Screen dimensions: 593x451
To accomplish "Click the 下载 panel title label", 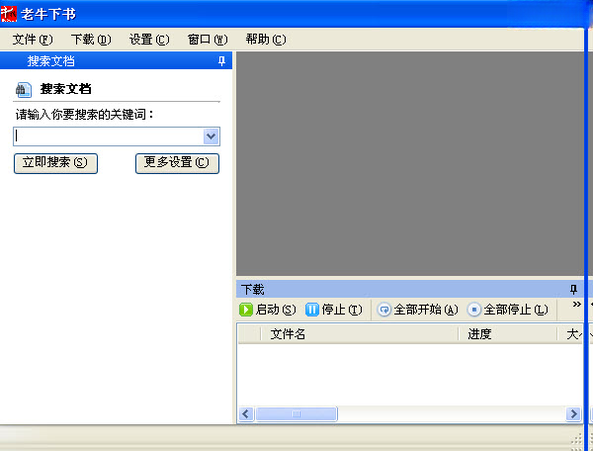I will (x=253, y=290).
